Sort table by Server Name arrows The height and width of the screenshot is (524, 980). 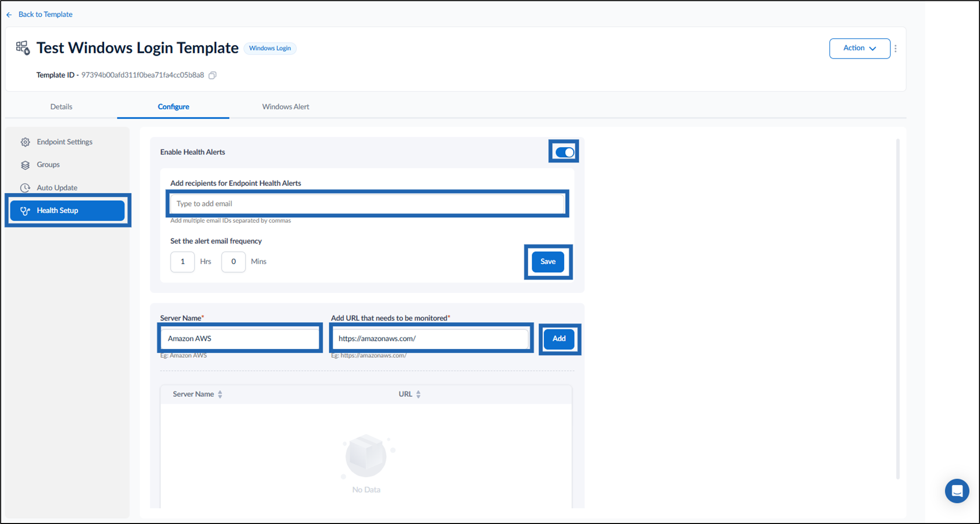coord(220,394)
